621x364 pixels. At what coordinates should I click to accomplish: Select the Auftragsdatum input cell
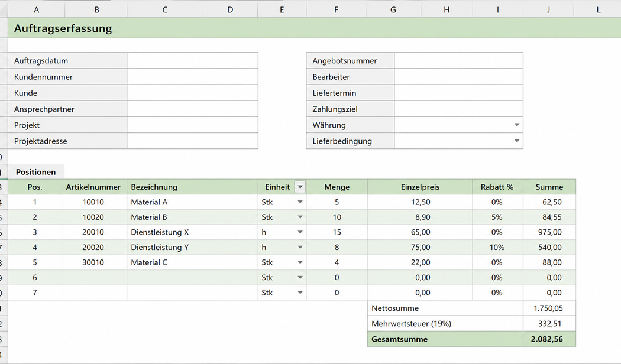[x=193, y=60]
